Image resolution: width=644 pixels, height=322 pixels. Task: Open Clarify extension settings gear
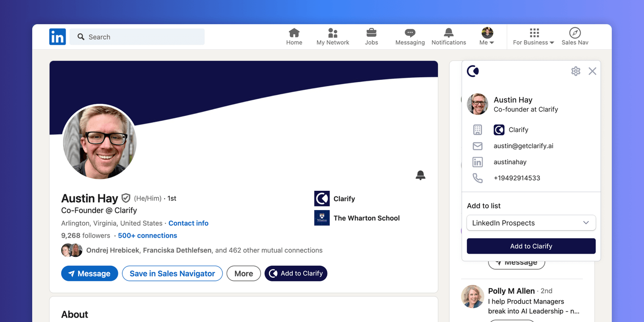coord(576,71)
